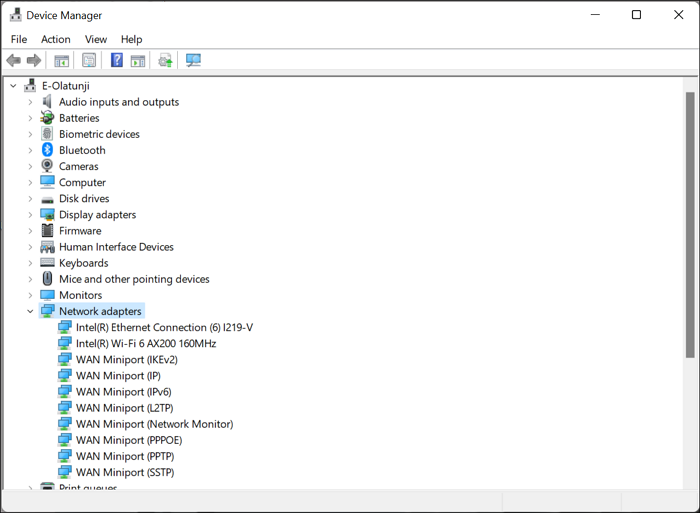Click the Display adapters icon
The image size is (700, 513).
(47, 215)
